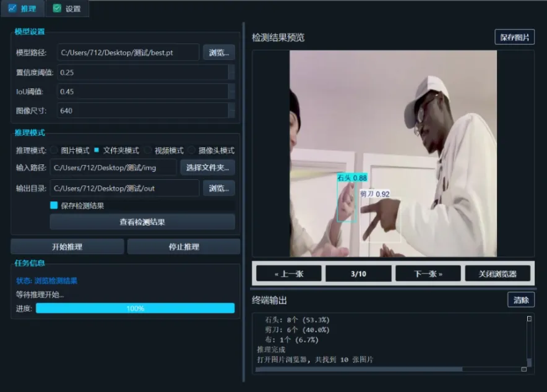Adjust the IoU阈值 spinner arrows
Screen dimensions: 547x392
pyautogui.click(x=231, y=92)
